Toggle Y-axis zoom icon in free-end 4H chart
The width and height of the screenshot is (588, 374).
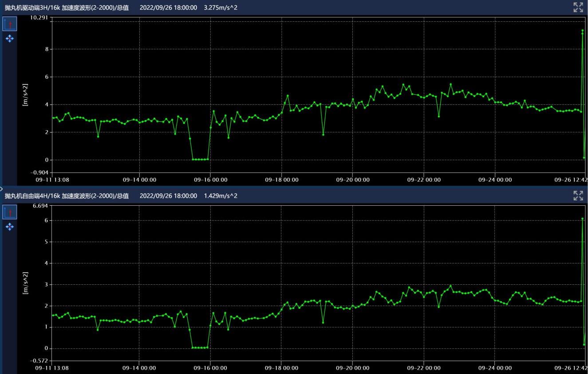pos(10,212)
